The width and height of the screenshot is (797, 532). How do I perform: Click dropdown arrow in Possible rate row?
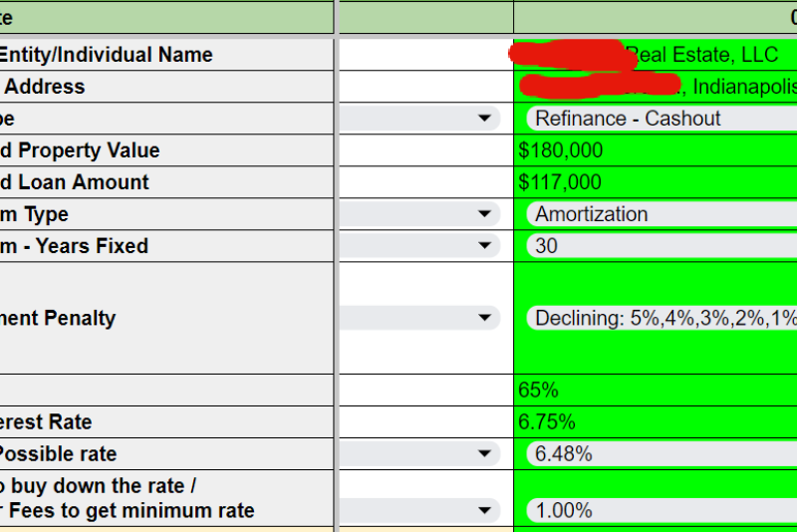485,454
